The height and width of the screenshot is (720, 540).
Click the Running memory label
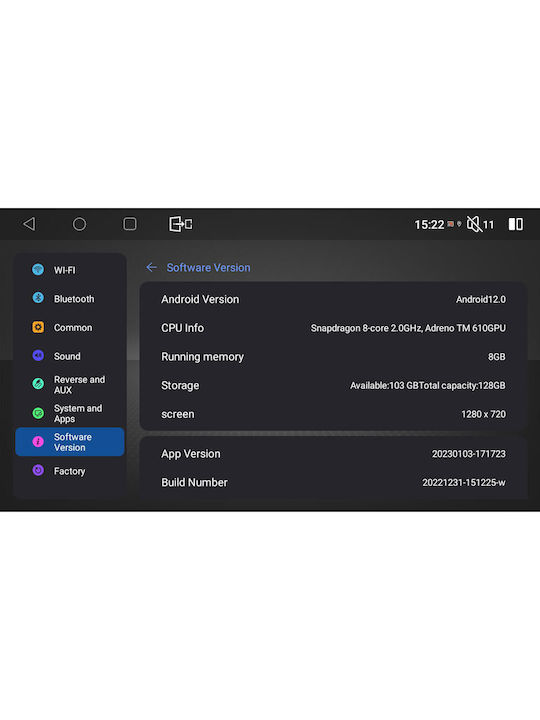(202, 357)
